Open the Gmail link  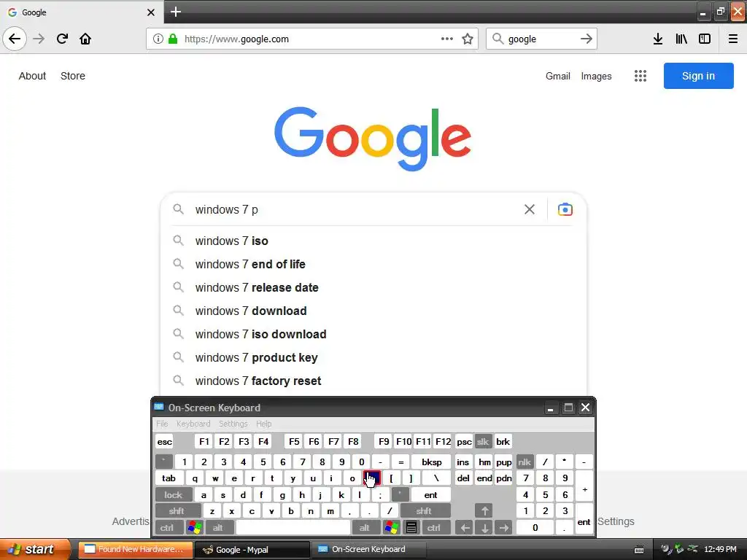coord(558,76)
